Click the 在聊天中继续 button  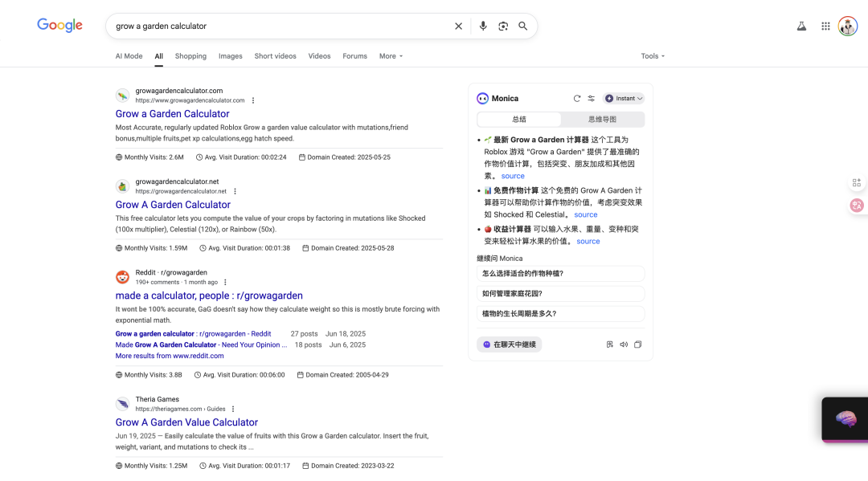click(x=510, y=344)
